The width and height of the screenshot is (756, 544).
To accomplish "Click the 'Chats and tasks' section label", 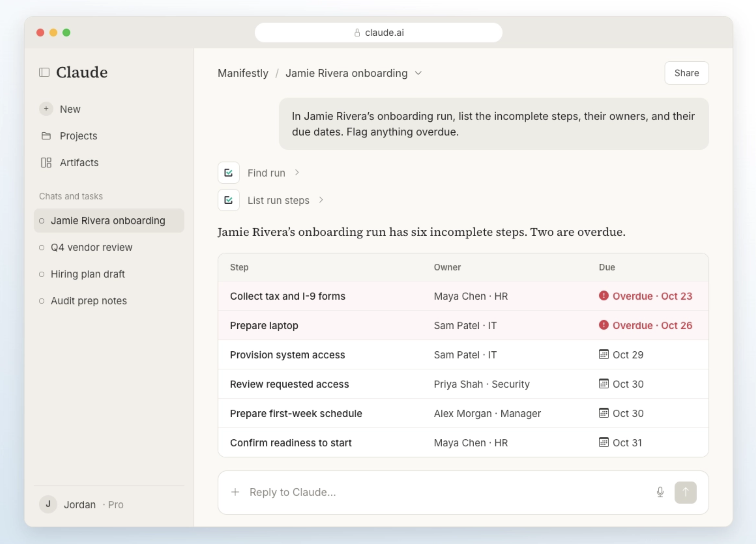I will pos(71,196).
